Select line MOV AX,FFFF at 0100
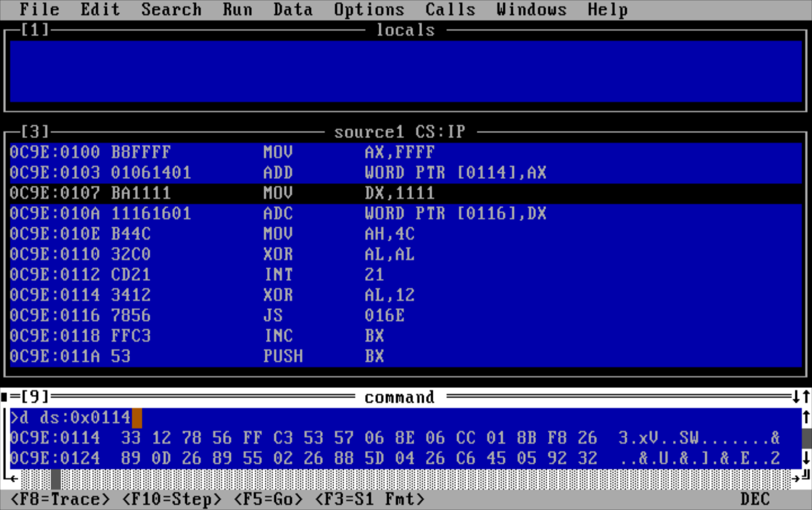 [405, 152]
